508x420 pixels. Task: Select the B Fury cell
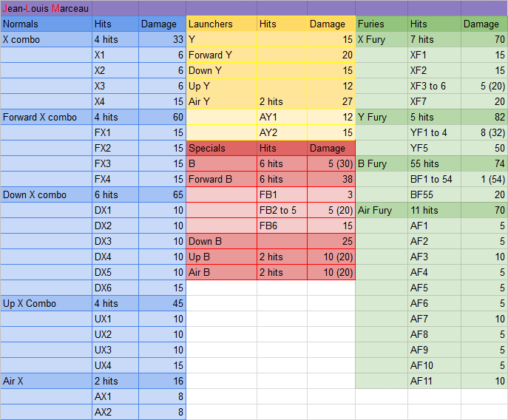tap(381, 163)
